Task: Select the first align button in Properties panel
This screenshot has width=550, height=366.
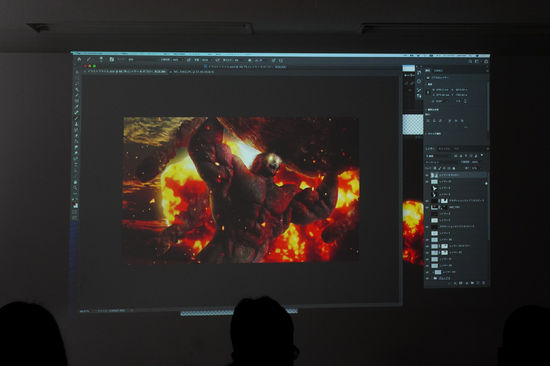Action: point(428,121)
